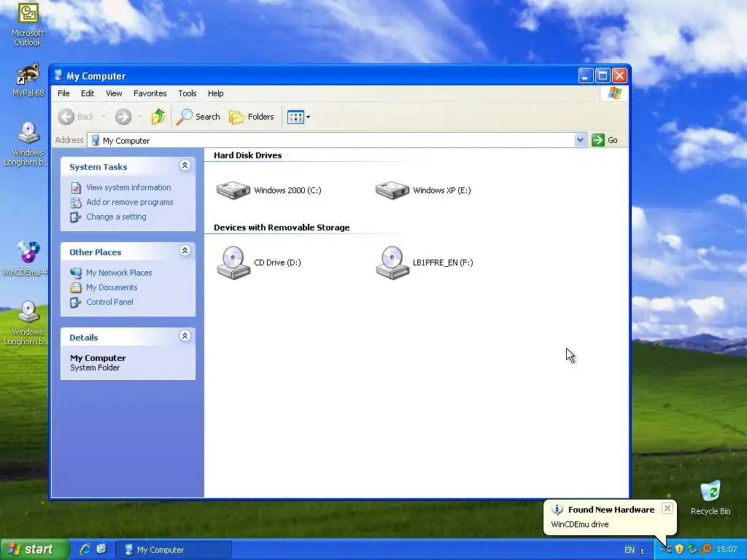747x560 pixels.
Task: Launch Outlook Express from Quick Launch
Action: pos(102,549)
